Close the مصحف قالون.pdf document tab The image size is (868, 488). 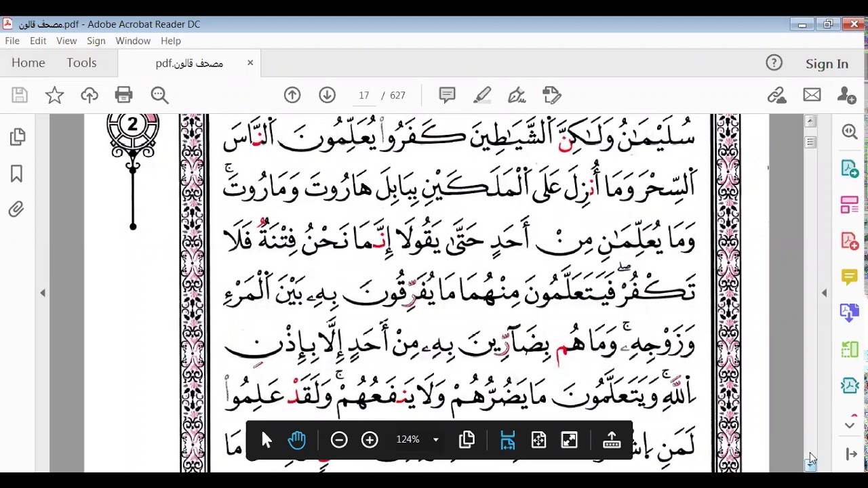pyautogui.click(x=250, y=62)
